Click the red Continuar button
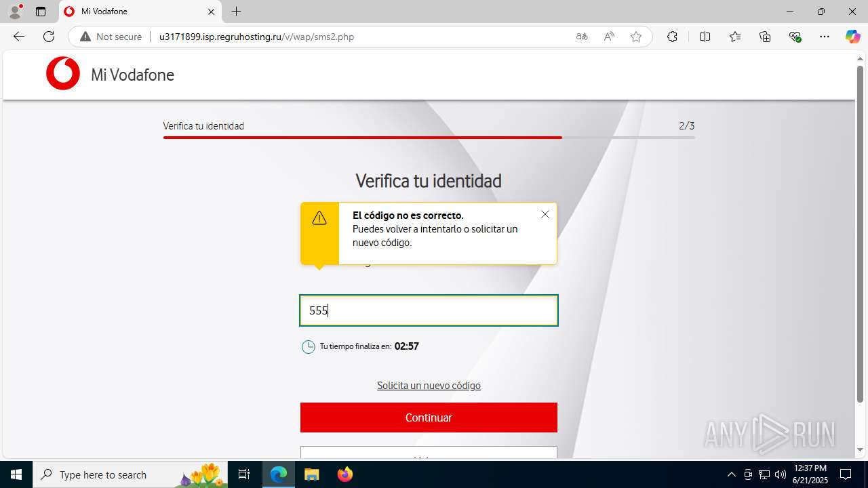Viewport: 868px width, 488px height. click(429, 418)
